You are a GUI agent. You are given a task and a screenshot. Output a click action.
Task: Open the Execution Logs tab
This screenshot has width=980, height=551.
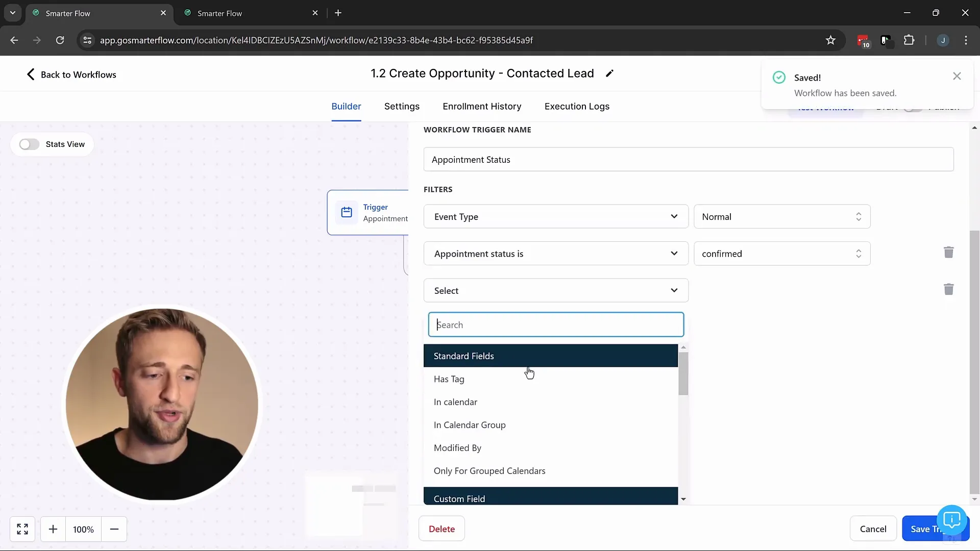[577, 106]
